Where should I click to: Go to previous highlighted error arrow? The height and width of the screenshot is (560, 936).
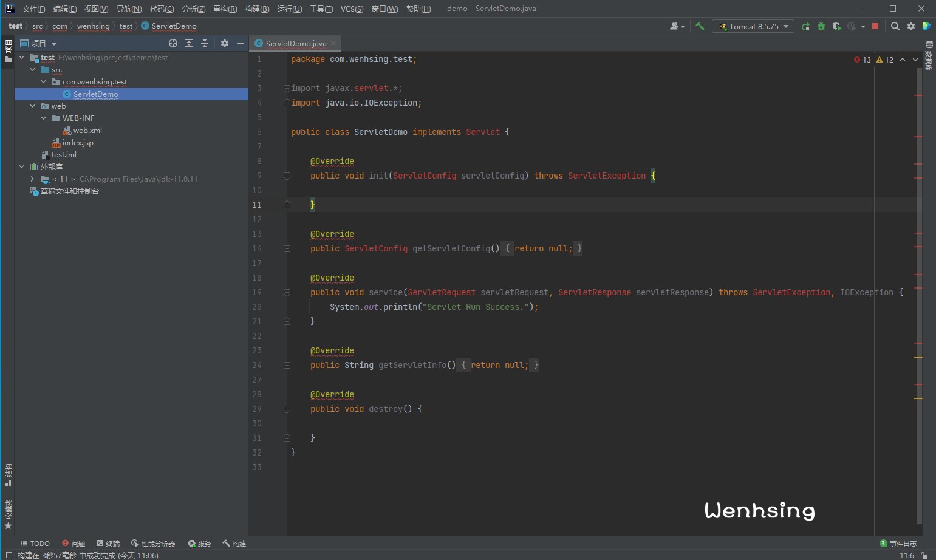click(903, 60)
